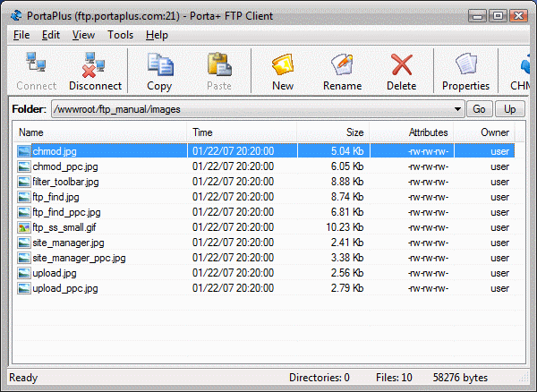Viewport: 537px width, 392px height.
Task: Expand the Folder path dropdown arrow
Action: point(457,109)
